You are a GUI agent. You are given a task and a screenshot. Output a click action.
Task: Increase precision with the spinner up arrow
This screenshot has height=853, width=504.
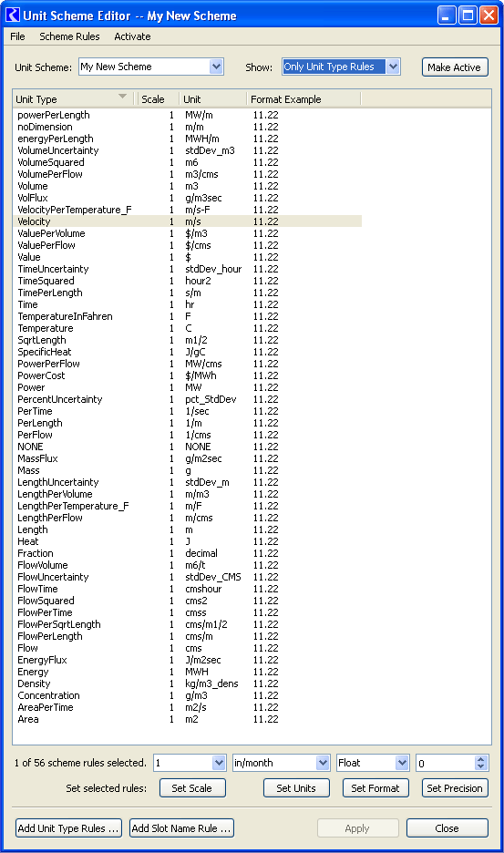(480, 759)
